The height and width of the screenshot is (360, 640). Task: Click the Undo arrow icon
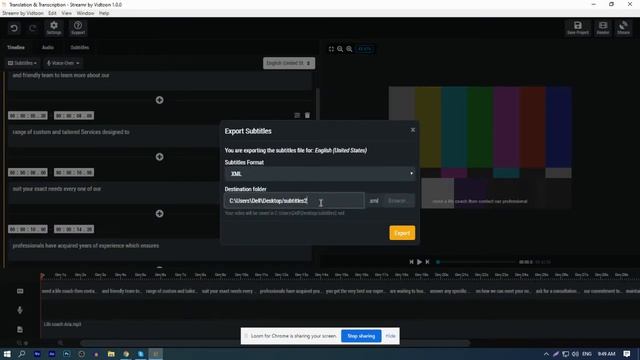[x=14, y=28]
